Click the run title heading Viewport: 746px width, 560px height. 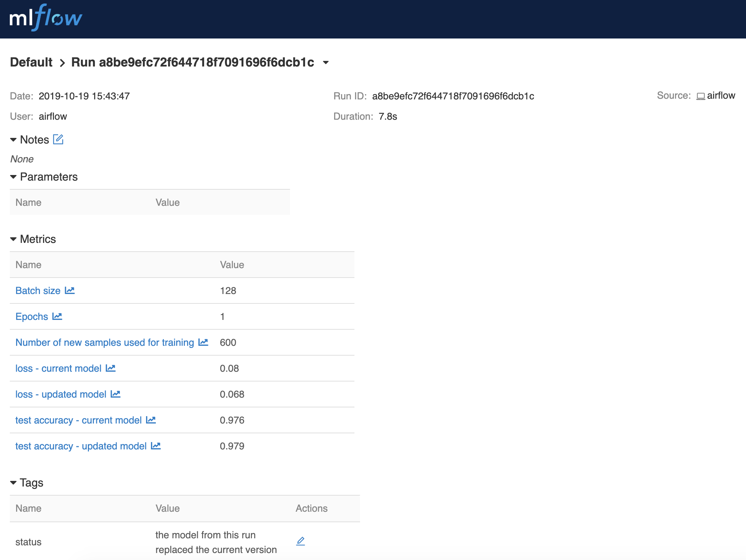coord(193,62)
